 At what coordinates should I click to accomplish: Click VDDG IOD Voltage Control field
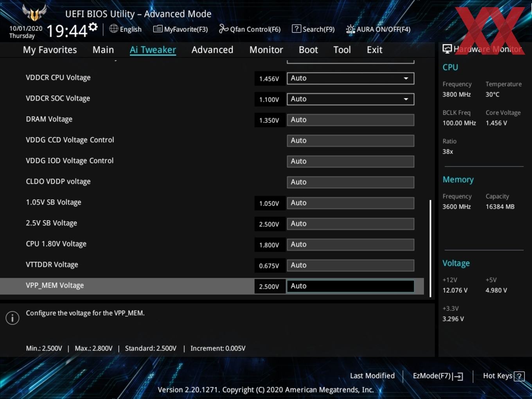[x=350, y=161]
